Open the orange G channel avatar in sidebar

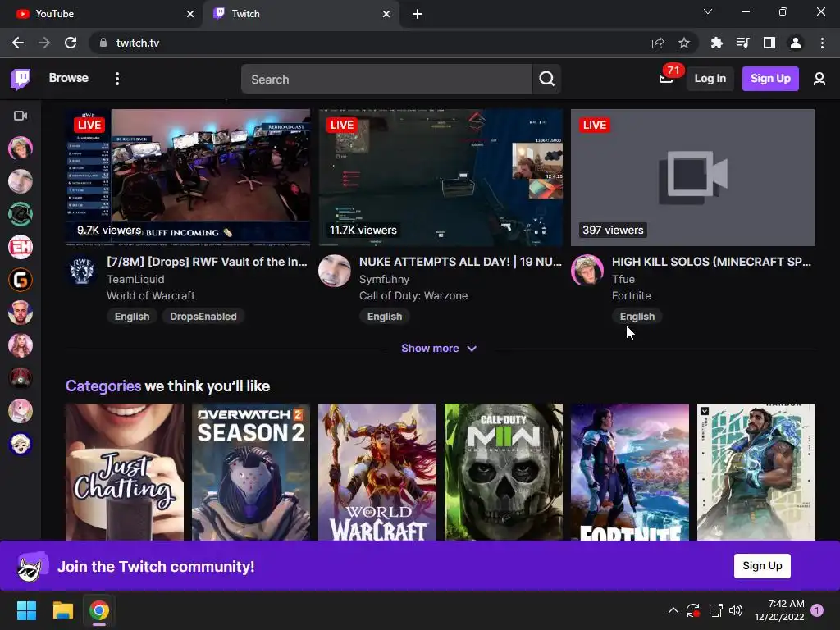[x=21, y=280]
